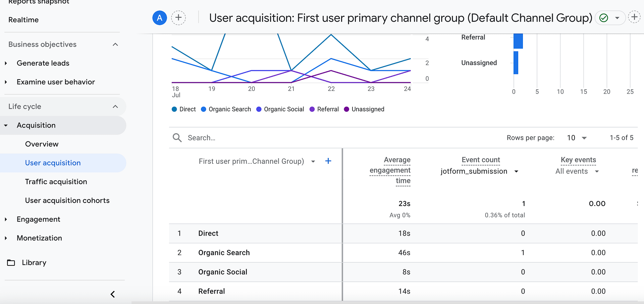The width and height of the screenshot is (644, 304).
Task: Open the Acquisition Overview page
Action: pyautogui.click(x=42, y=144)
